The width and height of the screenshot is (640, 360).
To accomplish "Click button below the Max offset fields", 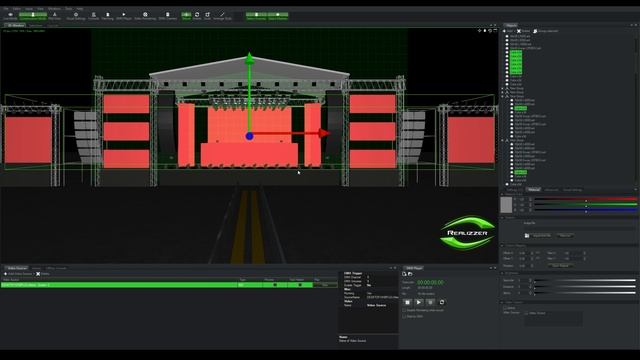I will pos(560,266).
